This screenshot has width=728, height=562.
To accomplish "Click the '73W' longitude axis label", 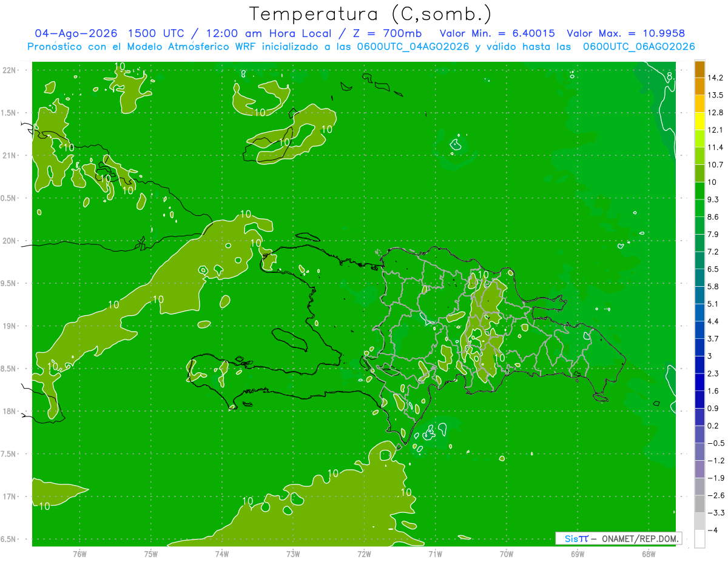I will click(x=293, y=554).
